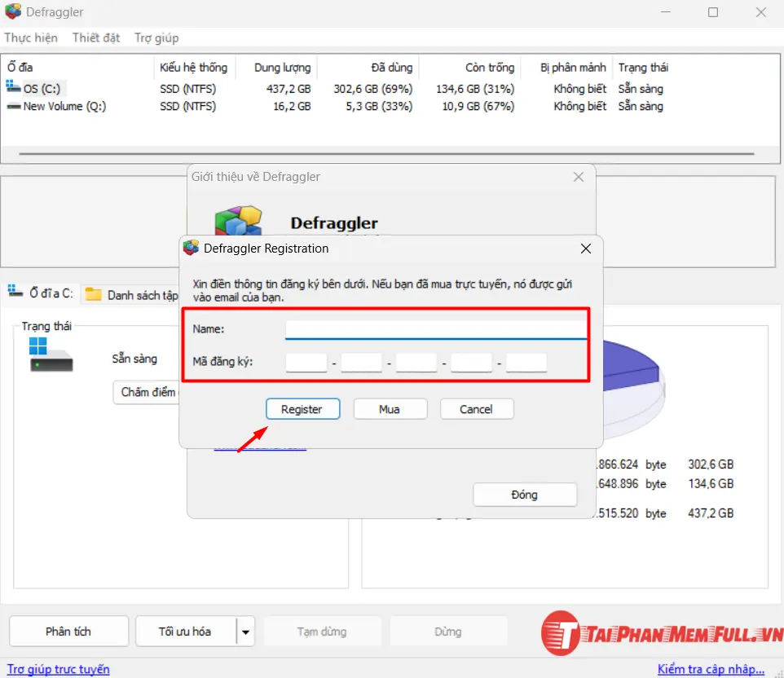This screenshot has width=784, height=678.
Task: Open the Kiểm tra cập nhập link
Action: click(711, 669)
